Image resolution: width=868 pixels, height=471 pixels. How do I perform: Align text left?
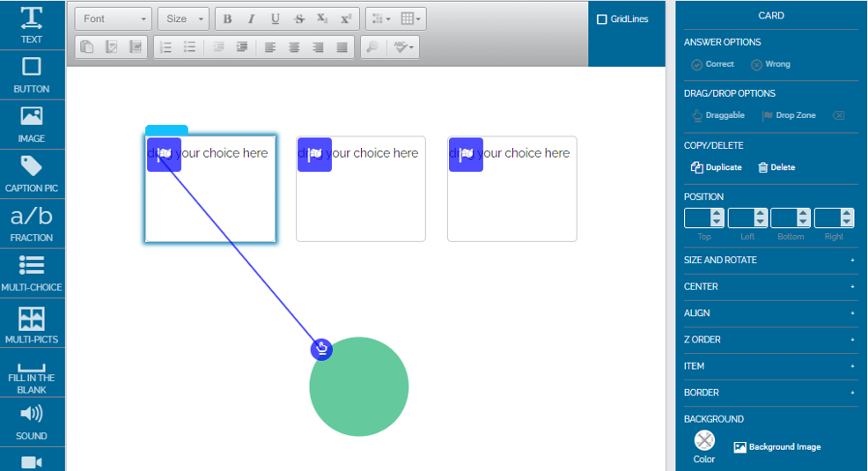[x=270, y=47]
